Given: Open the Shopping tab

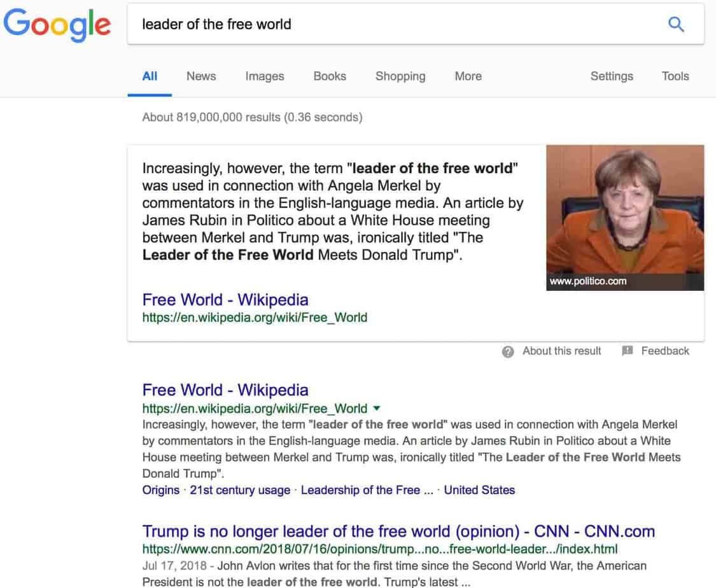Looking at the screenshot, I should (400, 76).
